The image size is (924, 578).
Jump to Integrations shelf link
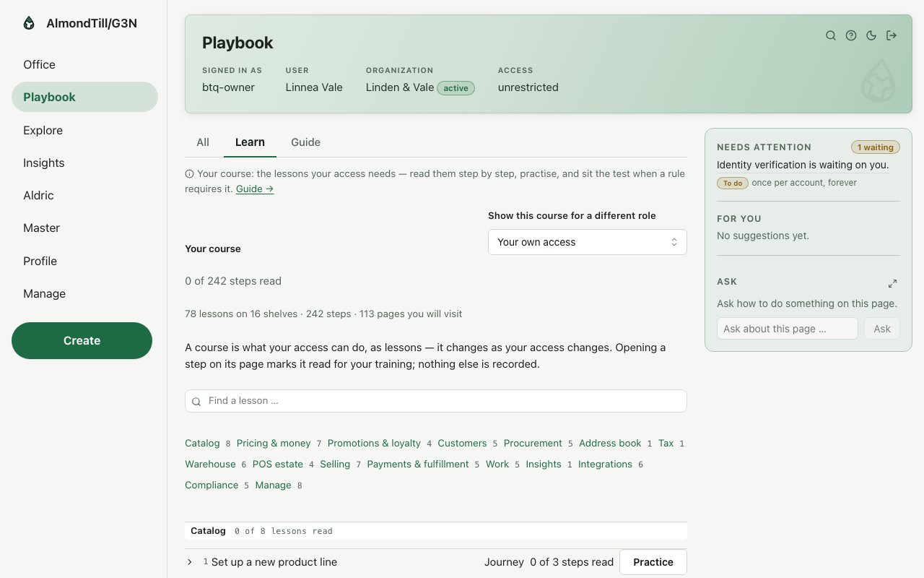point(605,464)
